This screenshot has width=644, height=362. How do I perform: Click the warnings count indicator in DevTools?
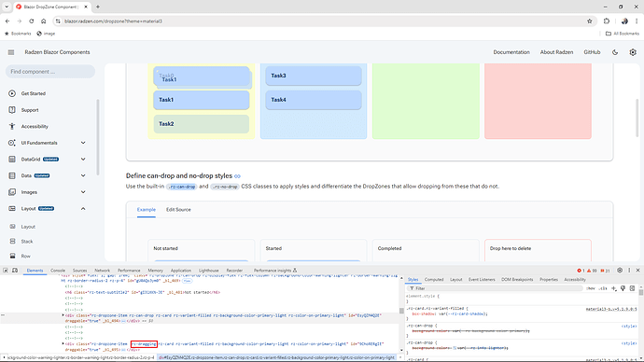coord(592,271)
